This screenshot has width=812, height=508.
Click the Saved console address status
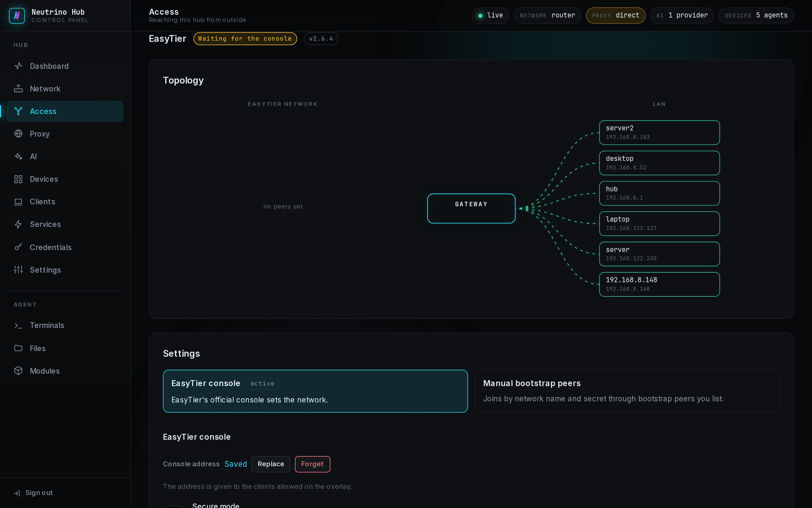[235, 464]
